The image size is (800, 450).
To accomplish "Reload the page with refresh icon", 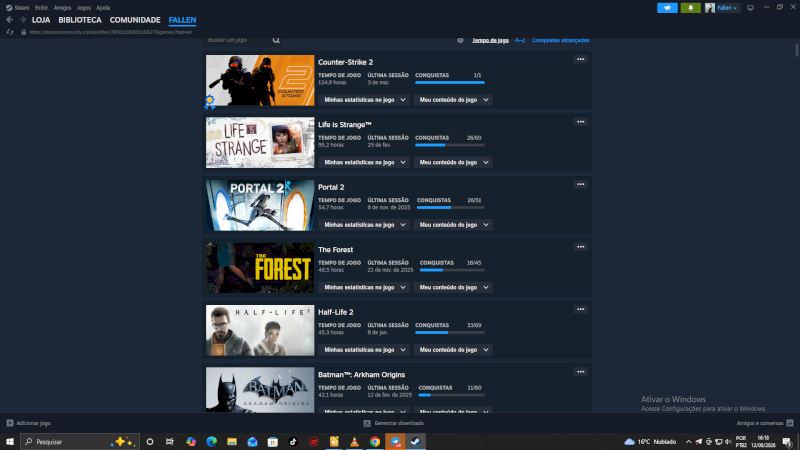I will pos(10,32).
